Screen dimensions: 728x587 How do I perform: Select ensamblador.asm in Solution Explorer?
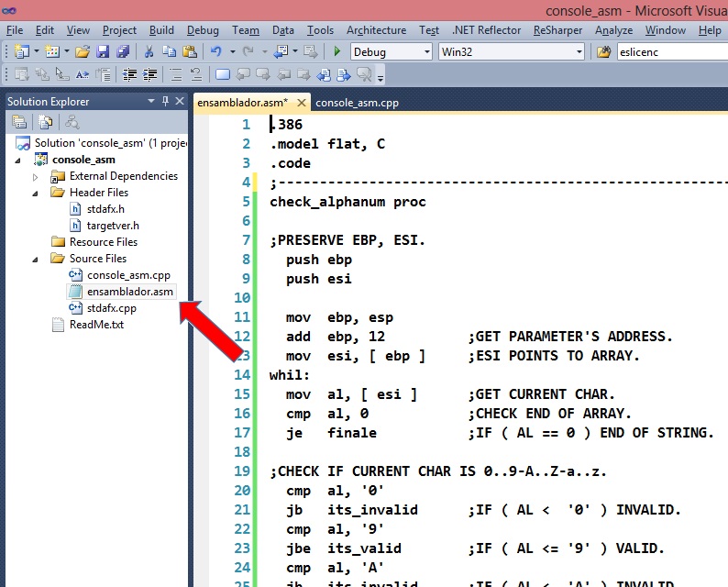click(130, 292)
